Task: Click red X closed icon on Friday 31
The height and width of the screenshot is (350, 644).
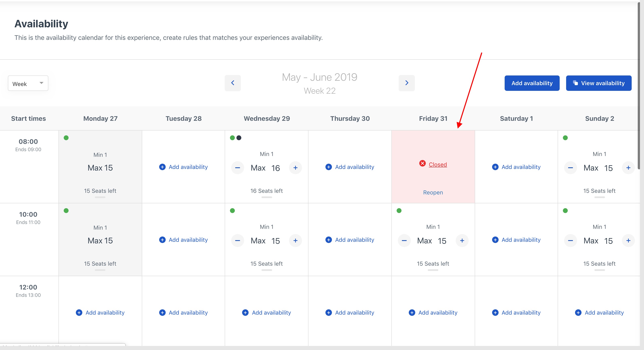Action: [422, 163]
